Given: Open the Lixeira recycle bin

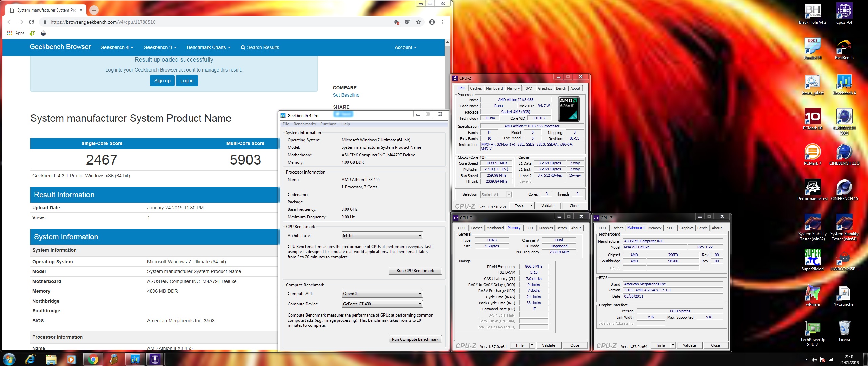Looking at the screenshot, I should (x=844, y=331).
